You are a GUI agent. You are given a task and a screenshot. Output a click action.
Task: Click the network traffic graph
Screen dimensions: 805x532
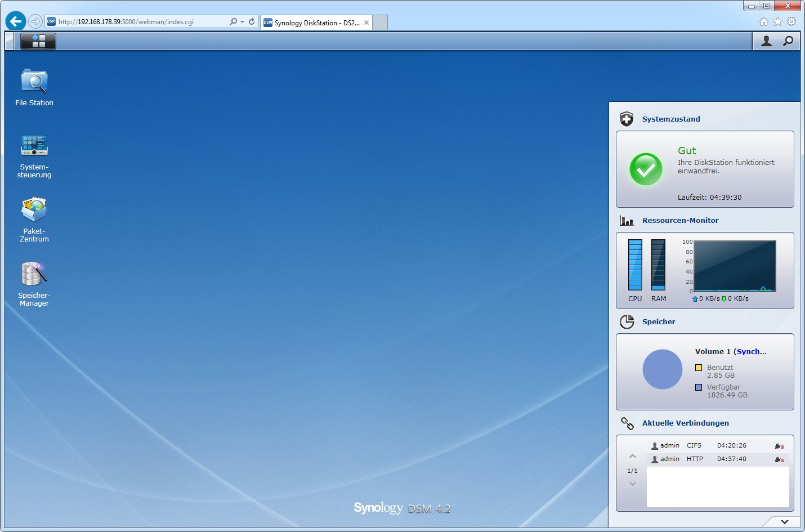coord(735,266)
